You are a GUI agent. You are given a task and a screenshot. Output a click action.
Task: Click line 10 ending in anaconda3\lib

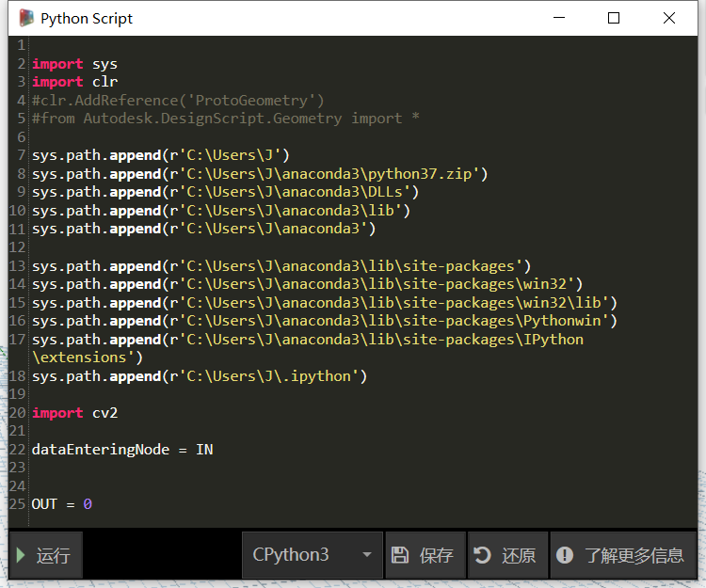pyautogui.click(x=221, y=211)
